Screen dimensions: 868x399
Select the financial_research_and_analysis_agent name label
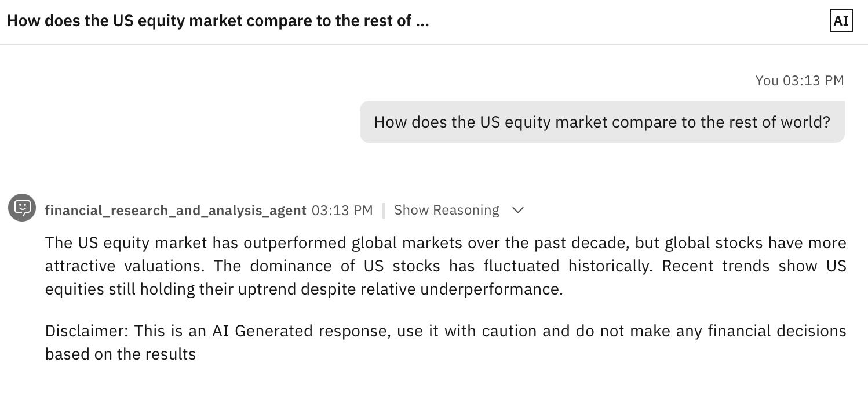point(176,211)
